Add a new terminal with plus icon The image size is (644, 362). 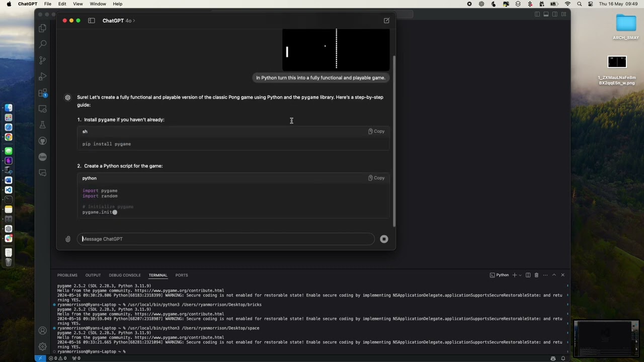(x=514, y=275)
